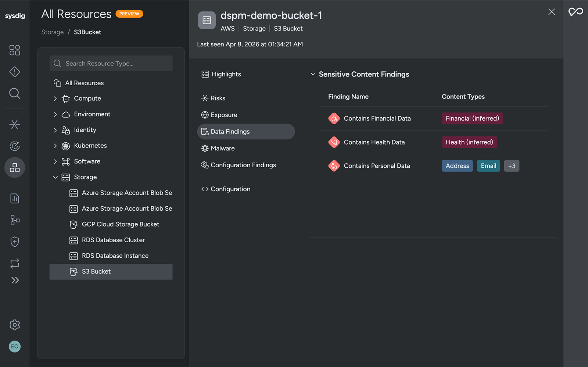
Task: Click the Contains Personal Data finding icon
Action: [x=334, y=166]
